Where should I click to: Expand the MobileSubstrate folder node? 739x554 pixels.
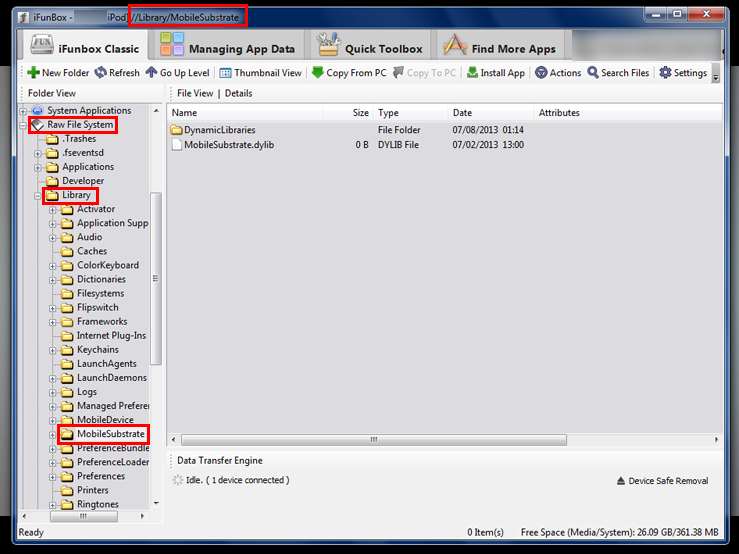pos(53,435)
